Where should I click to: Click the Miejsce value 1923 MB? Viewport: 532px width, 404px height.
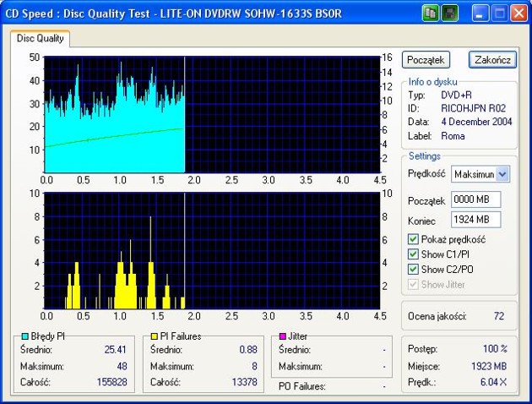pos(489,366)
